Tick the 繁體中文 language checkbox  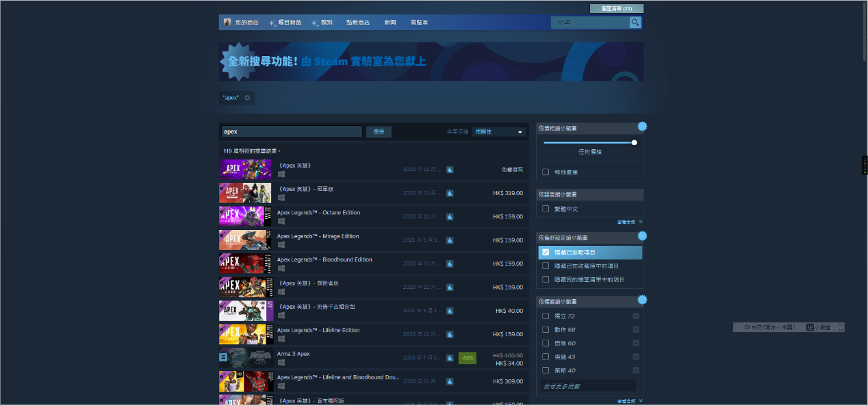[x=546, y=209]
